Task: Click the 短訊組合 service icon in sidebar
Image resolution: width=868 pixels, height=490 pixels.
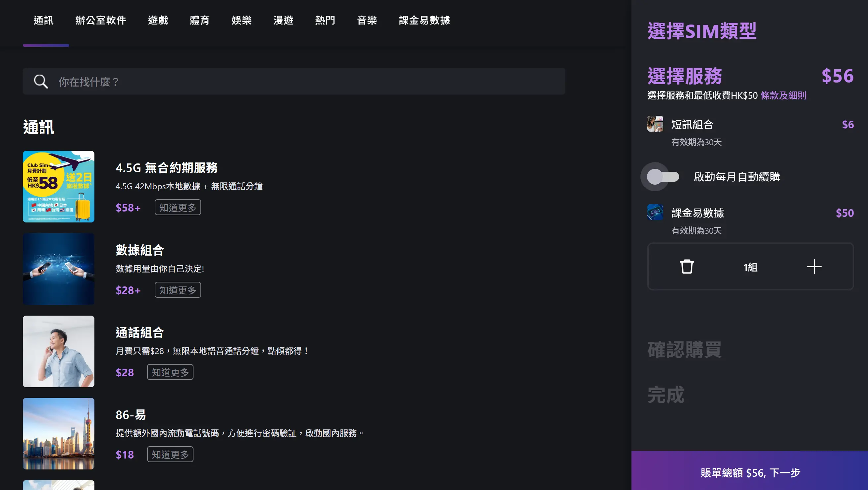Action: [655, 124]
